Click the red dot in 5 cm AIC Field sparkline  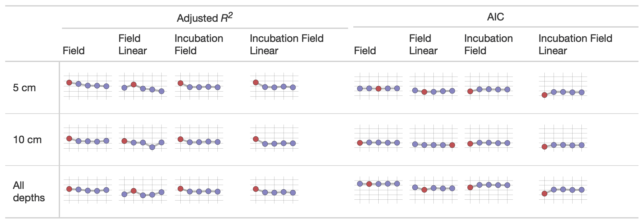378,89
